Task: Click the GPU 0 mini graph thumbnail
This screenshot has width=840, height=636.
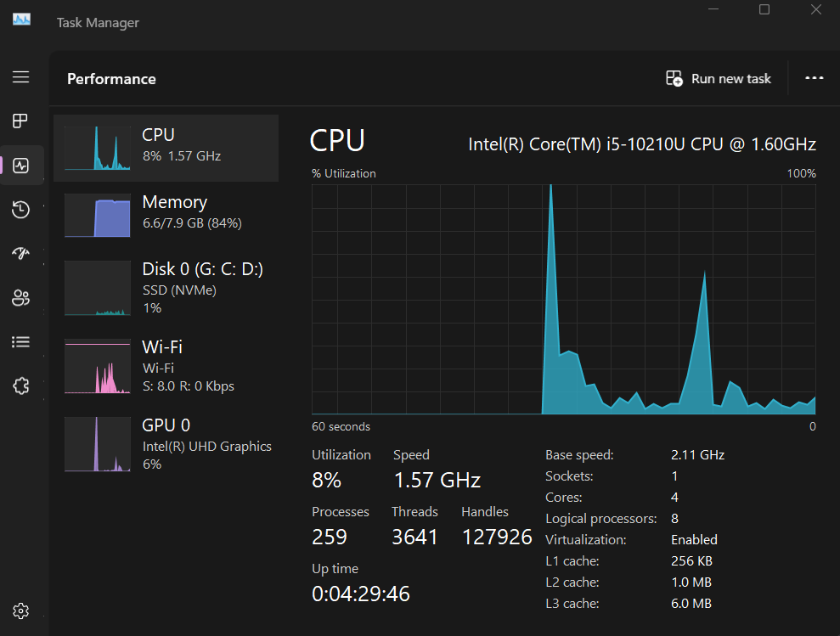Action: click(x=98, y=444)
